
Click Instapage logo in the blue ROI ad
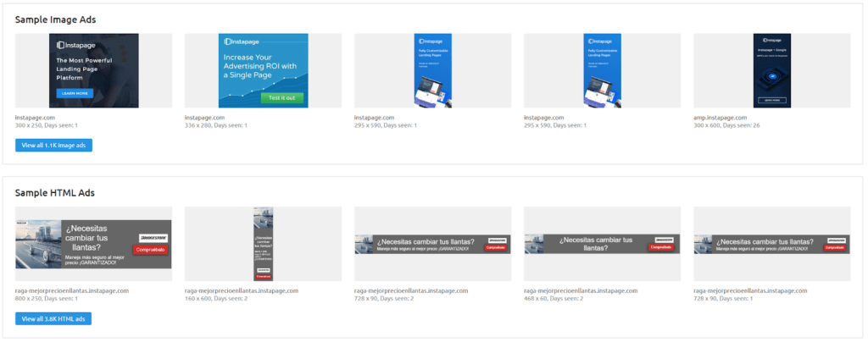[240, 41]
